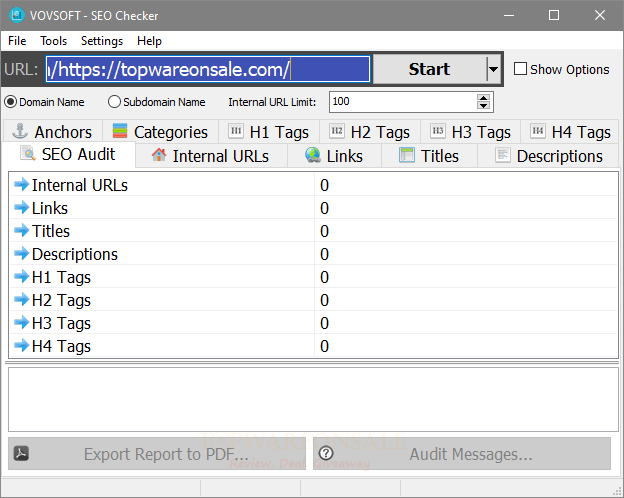The image size is (624, 498).
Task: Open the Start button dropdown arrow
Action: [x=493, y=69]
